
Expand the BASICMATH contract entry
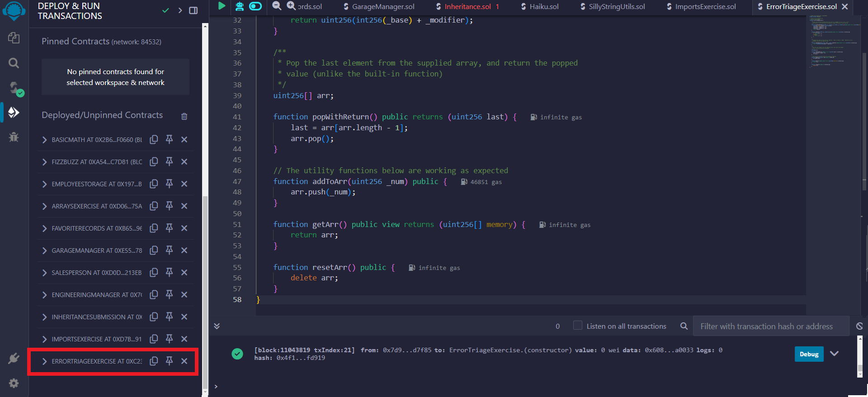pos(44,140)
